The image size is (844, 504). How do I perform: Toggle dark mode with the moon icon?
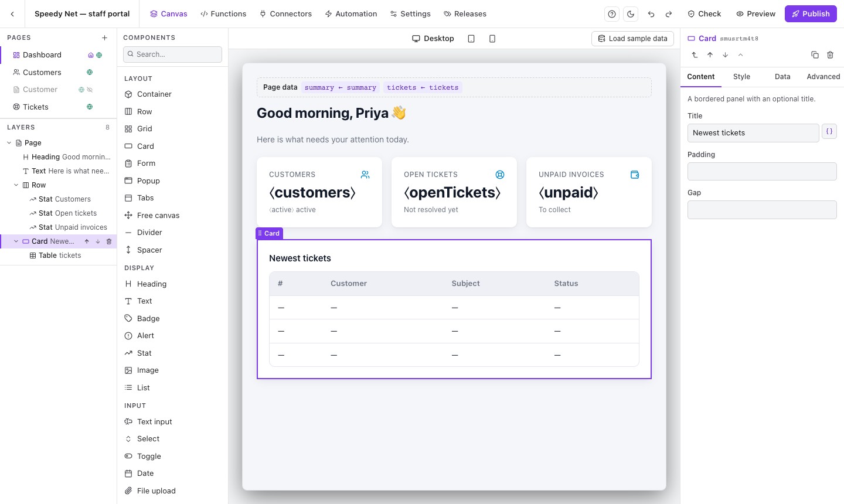[631, 14]
